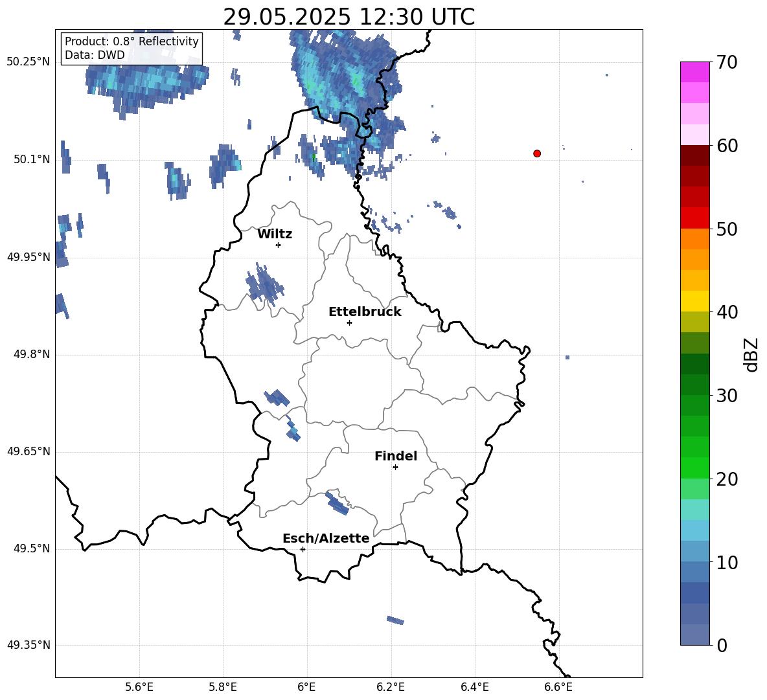The height and width of the screenshot is (700, 767).
Task: Click the dBZ colorbar label
Action: (x=751, y=355)
